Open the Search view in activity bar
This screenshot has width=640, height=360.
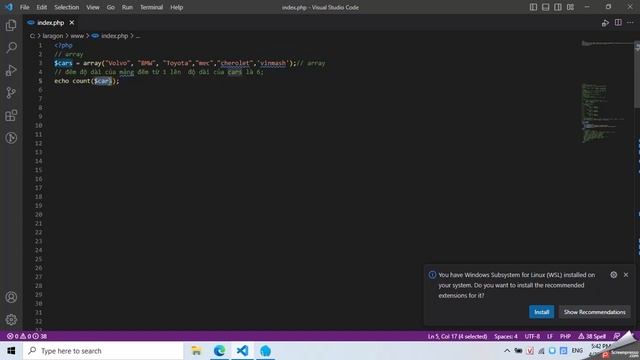[x=11, y=48]
